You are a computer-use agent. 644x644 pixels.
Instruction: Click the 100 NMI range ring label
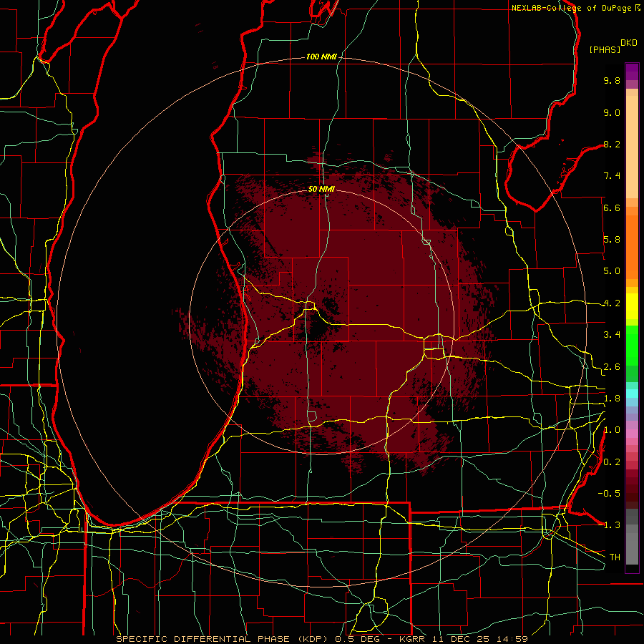click(x=321, y=57)
